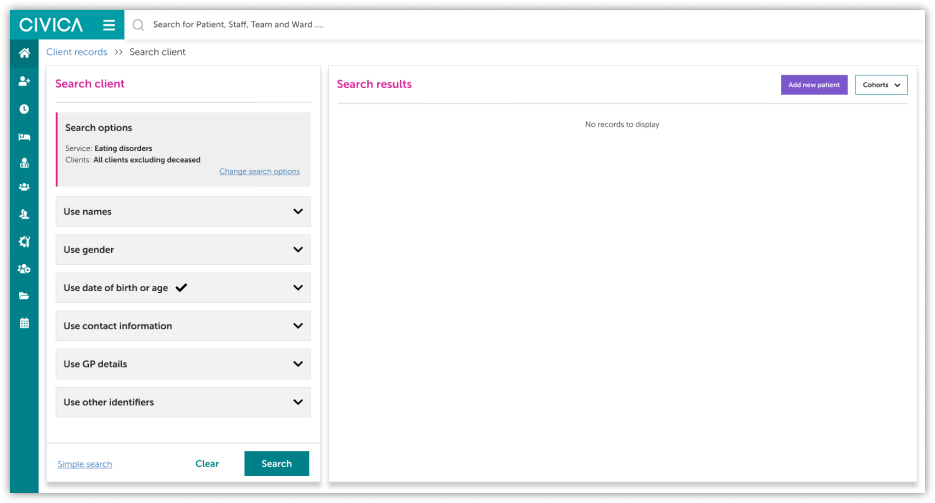Open the Home icon in sidebar
Viewport: 935px width, 503px height.
[x=24, y=53]
